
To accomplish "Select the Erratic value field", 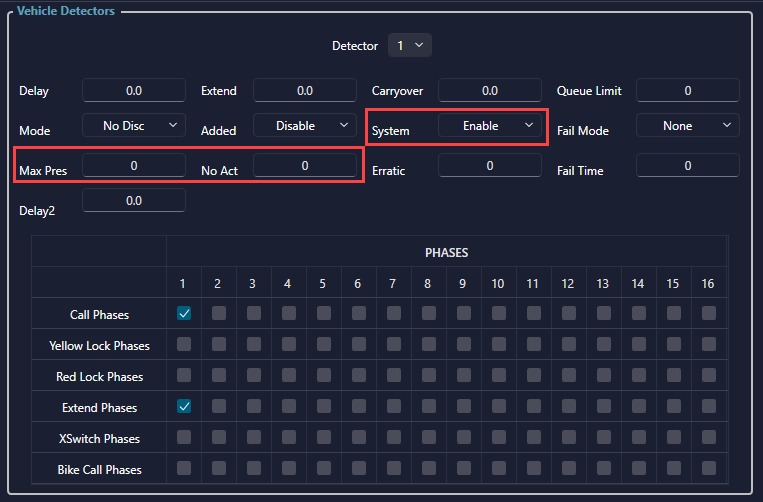I will point(490,166).
